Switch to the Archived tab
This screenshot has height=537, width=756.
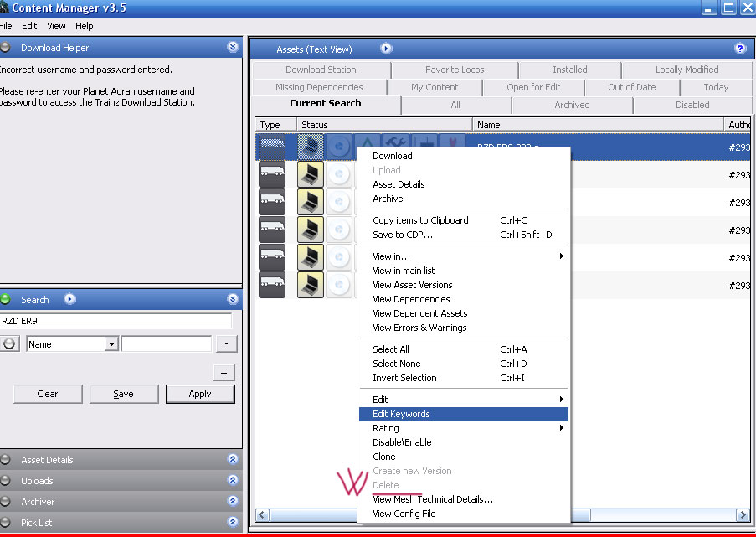click(572, 105)
